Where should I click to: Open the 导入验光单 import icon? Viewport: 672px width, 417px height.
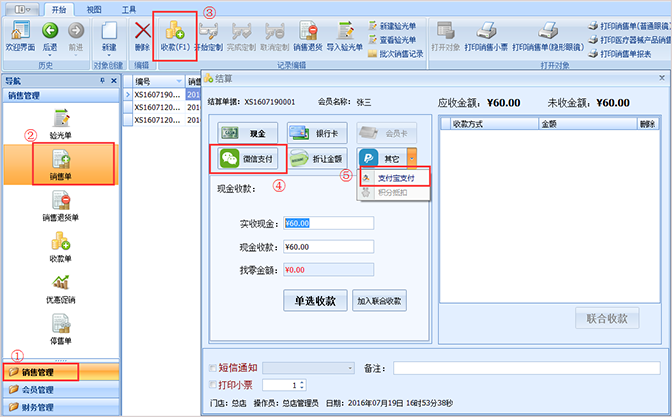tap(345, 36)
